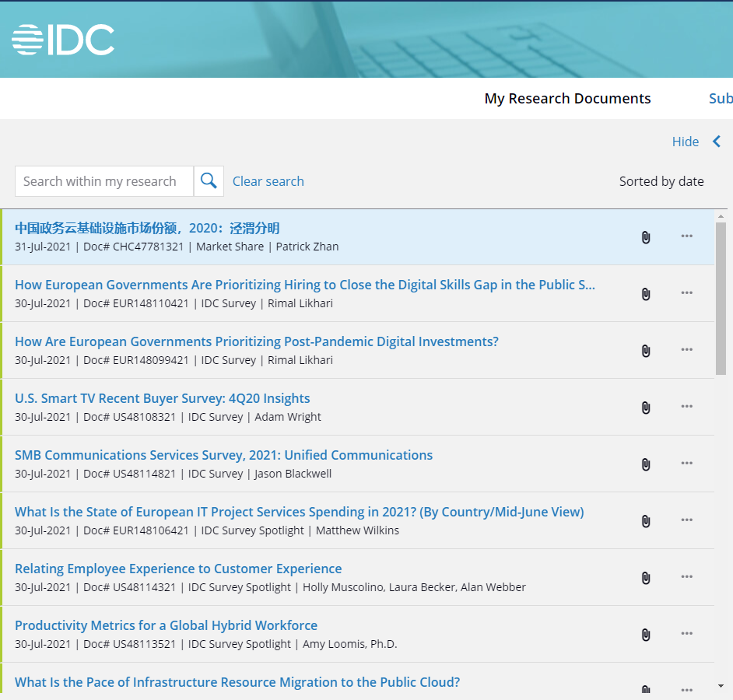Open Pace of Infrastructure Resource Migration document
733x700 pixels.
point(237,682)
